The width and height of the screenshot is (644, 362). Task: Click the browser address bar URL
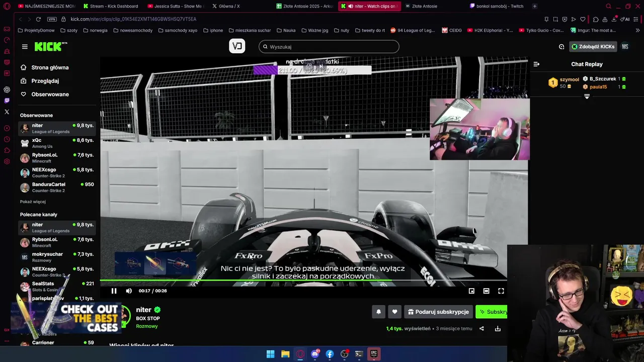click(x=133, y=19)
